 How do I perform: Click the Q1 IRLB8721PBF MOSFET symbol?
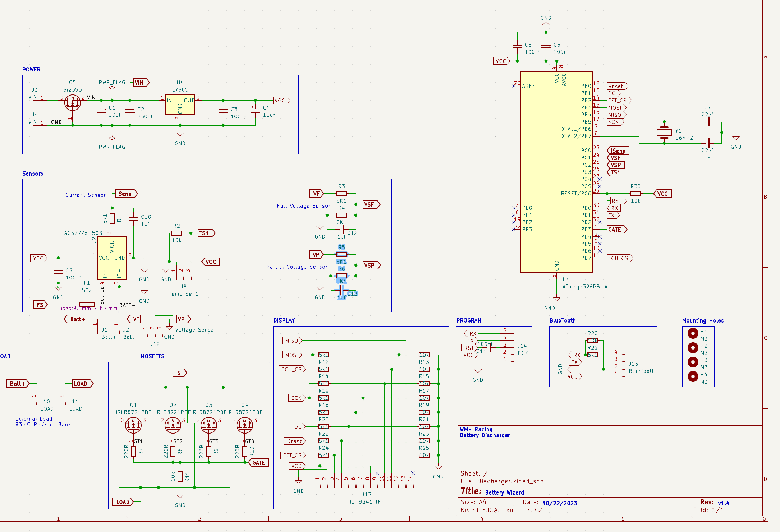tap(133, 426)
